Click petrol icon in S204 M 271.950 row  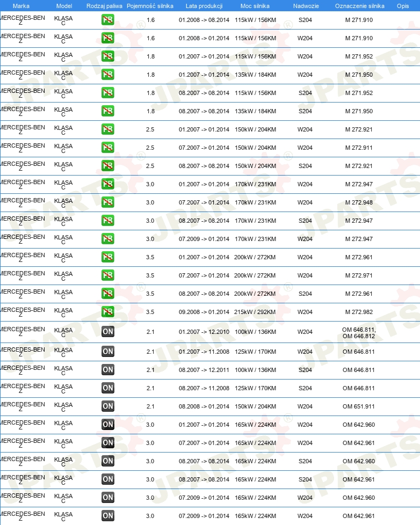[x=108, y=111]
